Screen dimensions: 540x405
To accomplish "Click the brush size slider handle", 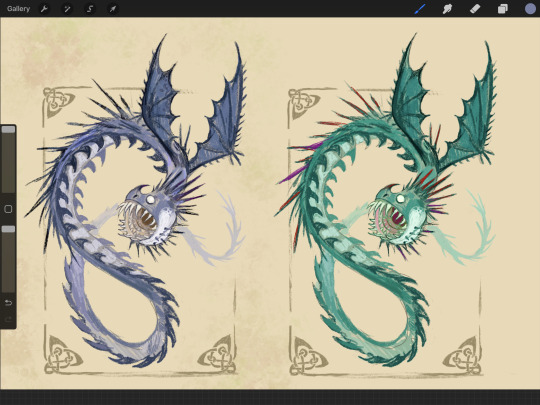I will tap(8, 129).
